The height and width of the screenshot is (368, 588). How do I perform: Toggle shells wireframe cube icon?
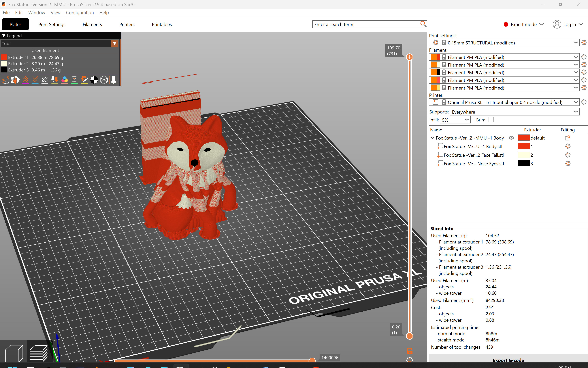[x=104, y=80]
